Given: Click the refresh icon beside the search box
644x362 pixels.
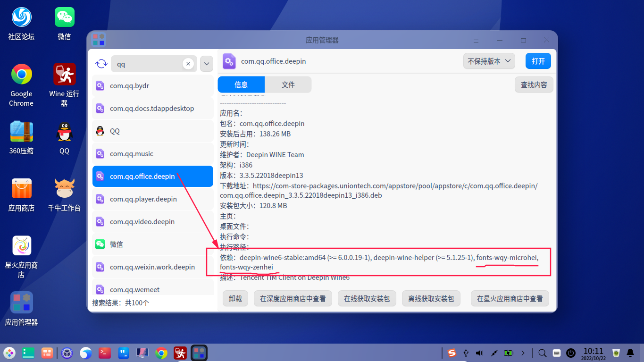Looking at the screenshot, I should [100, 63].
